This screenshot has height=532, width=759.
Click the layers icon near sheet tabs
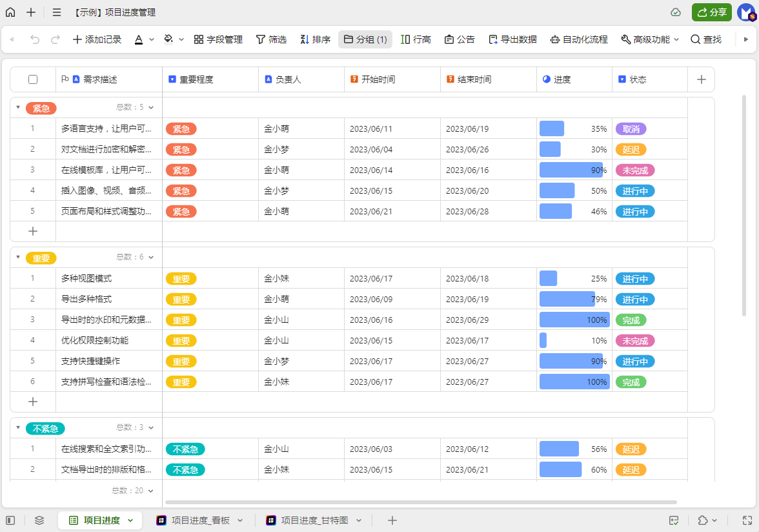click(39, 520)
